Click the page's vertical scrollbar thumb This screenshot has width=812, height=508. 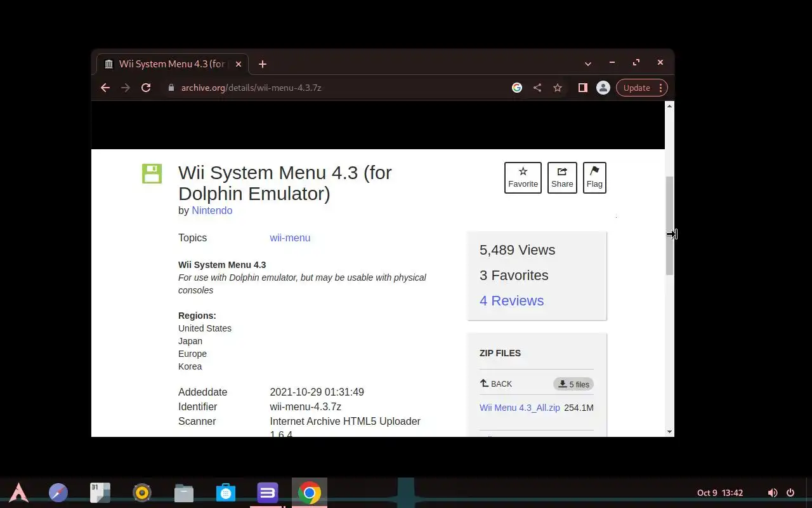pyautogui.click(x=669, y=225)
